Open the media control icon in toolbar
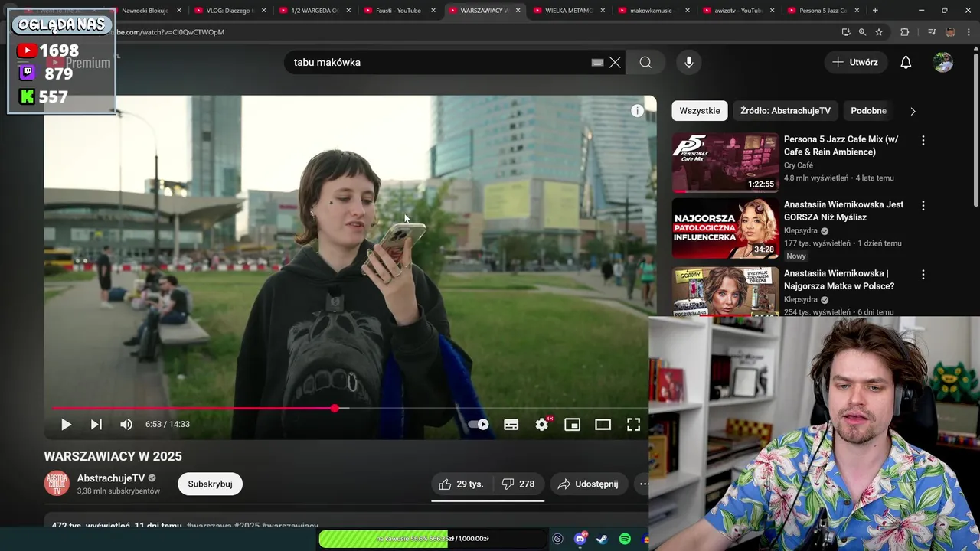 click(x=932, y=32)
